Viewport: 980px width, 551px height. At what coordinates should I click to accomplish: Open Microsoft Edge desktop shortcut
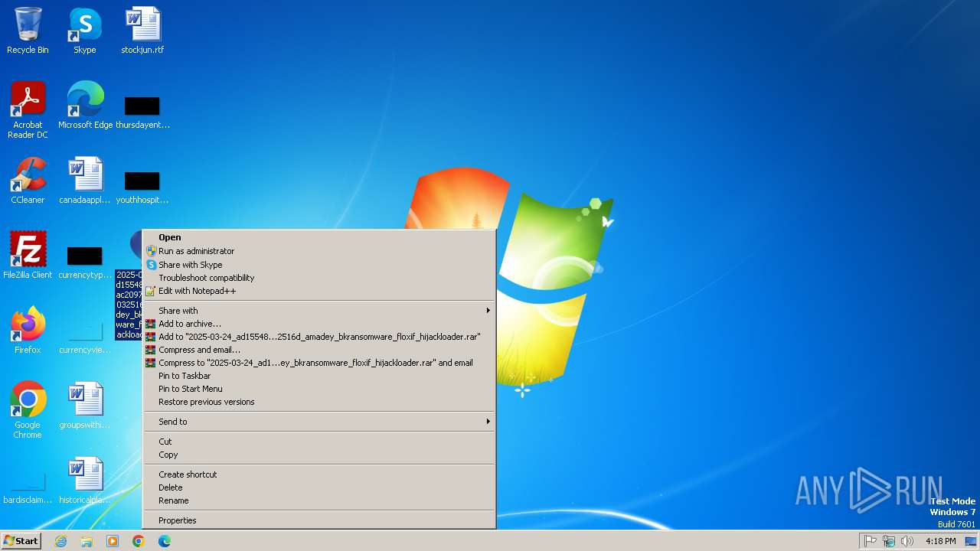(x=85, y=106)
